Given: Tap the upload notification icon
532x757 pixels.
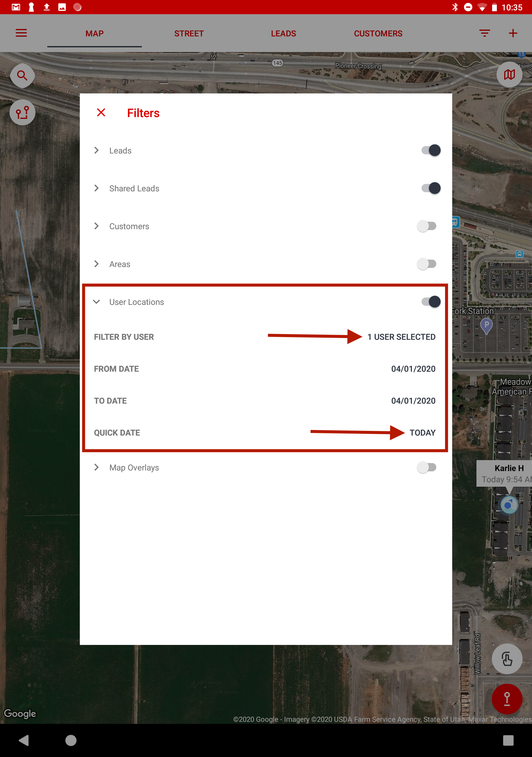Looking at the screenshot, I should pyautogui.click(x=46, y=7).
